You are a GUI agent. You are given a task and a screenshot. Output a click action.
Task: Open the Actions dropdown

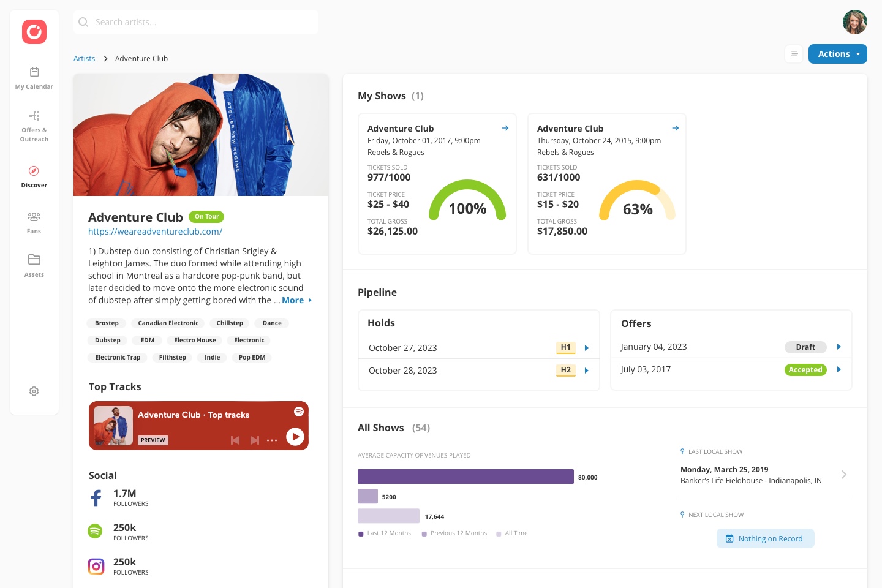837,54
